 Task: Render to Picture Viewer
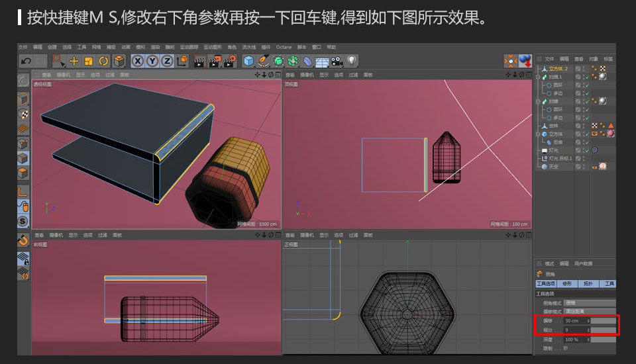click(214, 61)
